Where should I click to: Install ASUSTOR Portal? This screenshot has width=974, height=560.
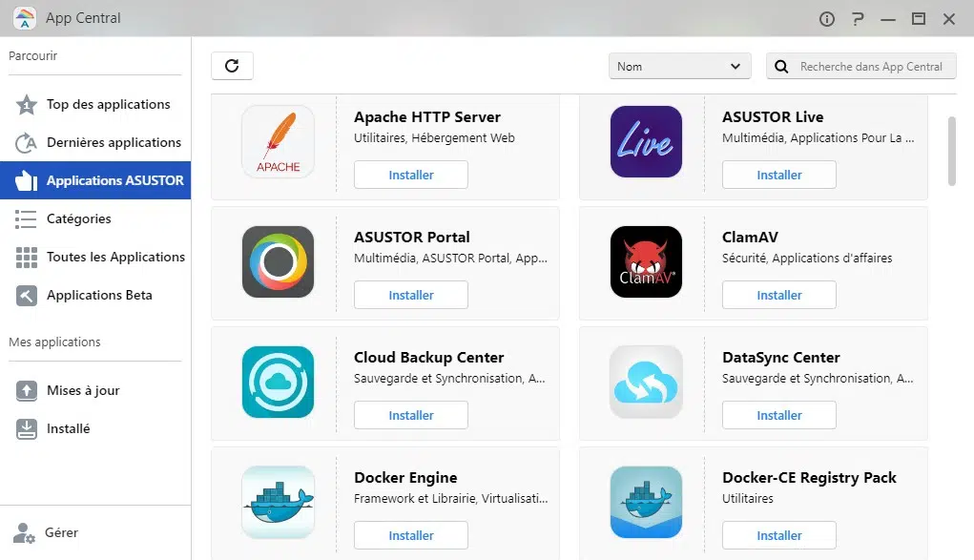(x=410, y=295)
